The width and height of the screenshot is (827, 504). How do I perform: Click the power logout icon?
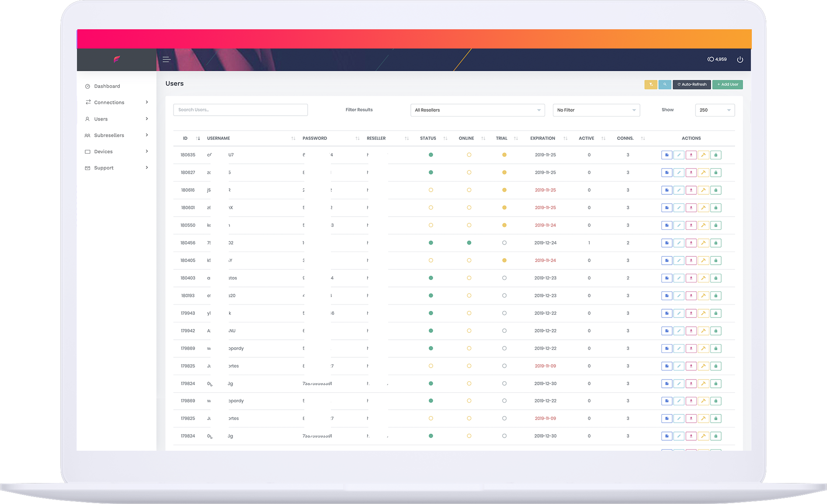[740, 59]
